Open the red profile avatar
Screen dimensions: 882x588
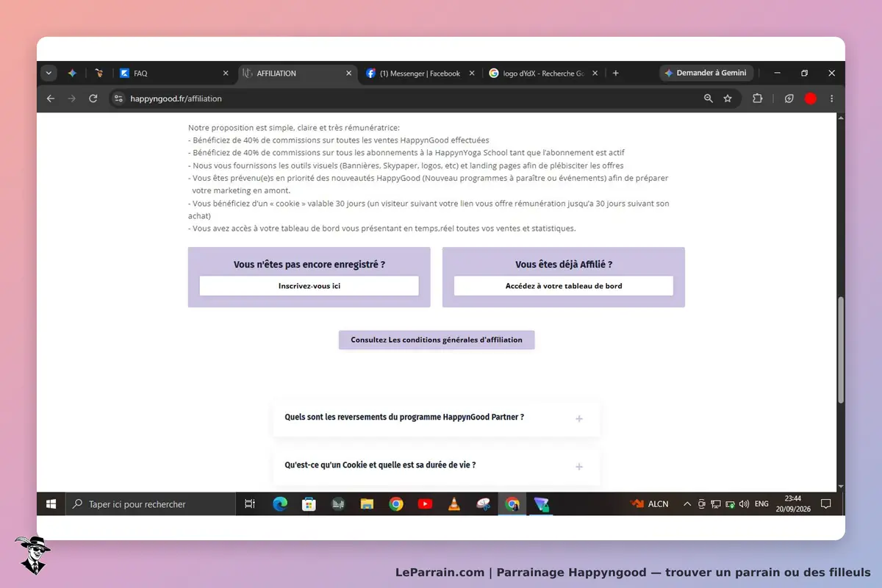[x=811, y=98]
